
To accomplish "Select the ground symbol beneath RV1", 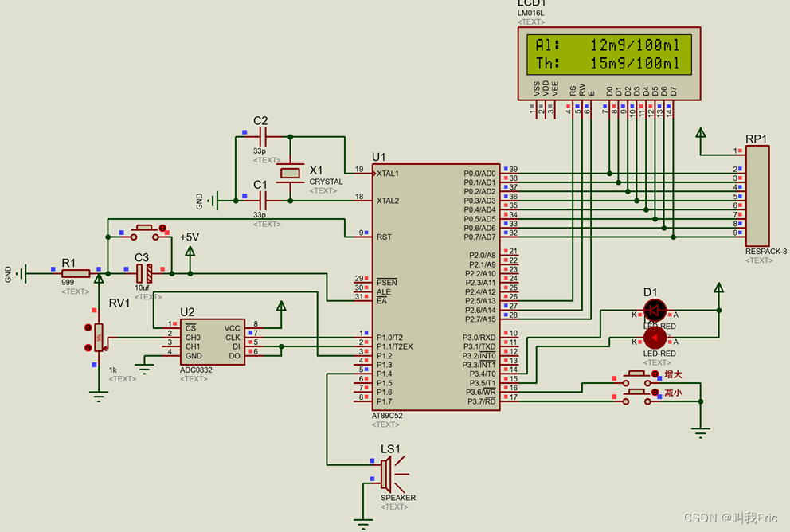I will (99, 397).
